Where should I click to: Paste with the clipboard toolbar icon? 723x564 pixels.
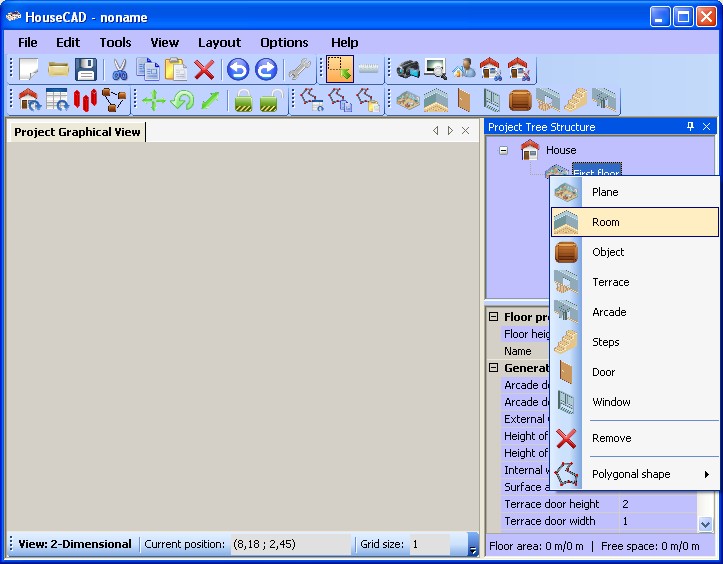click(x=176, y=70)
